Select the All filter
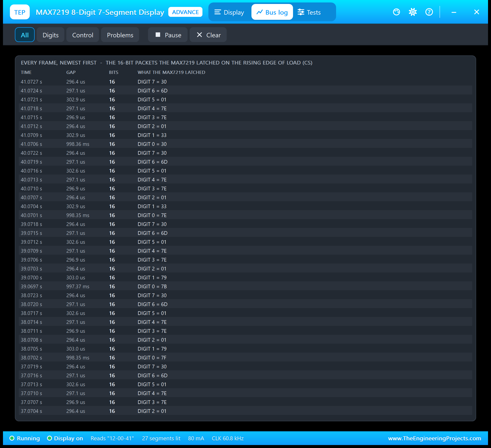The height and width of the screenshot is (448, 491). (25, 35)
